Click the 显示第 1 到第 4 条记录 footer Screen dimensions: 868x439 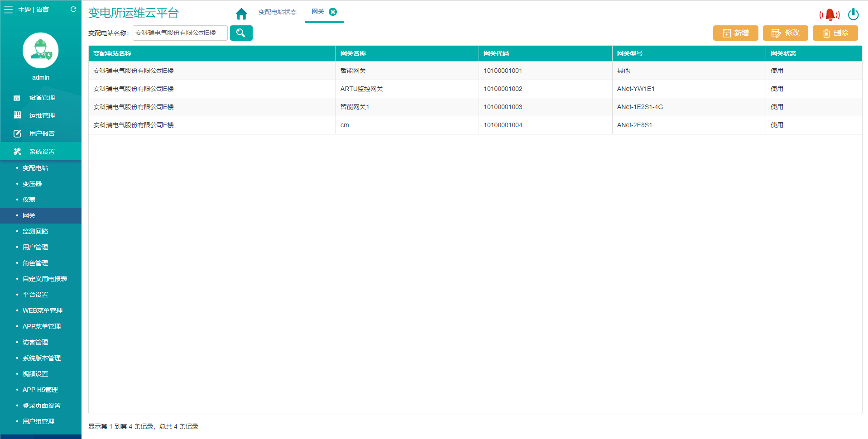click(x=144, y=426)
